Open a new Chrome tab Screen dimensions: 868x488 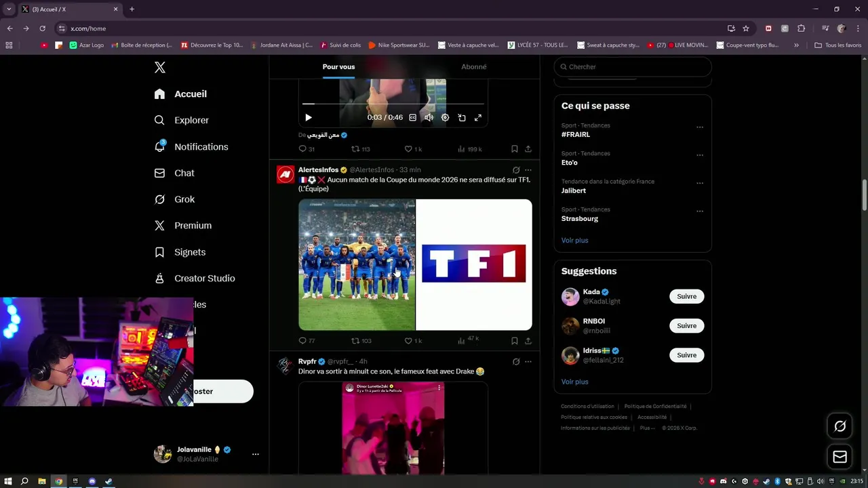132,9
